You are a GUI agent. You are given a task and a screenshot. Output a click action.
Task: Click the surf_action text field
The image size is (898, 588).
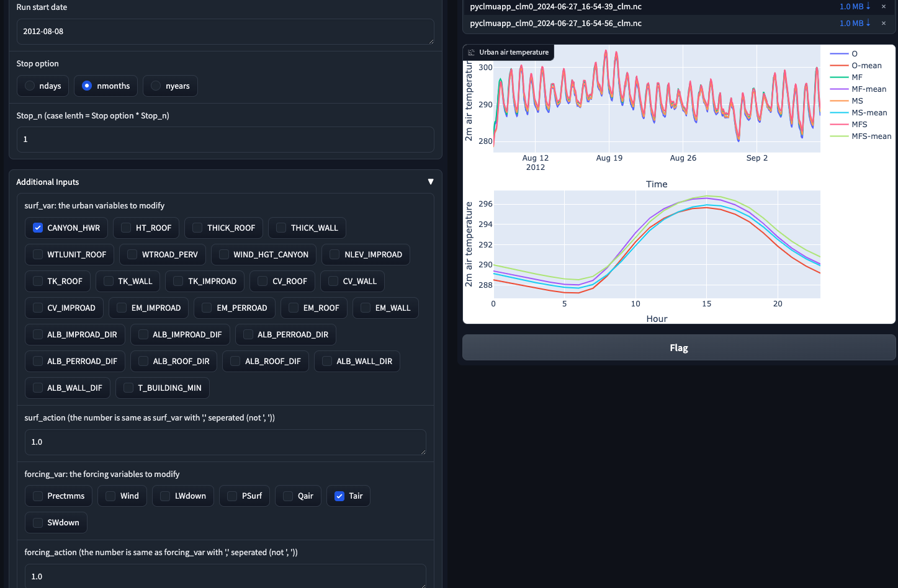point(225,442)
